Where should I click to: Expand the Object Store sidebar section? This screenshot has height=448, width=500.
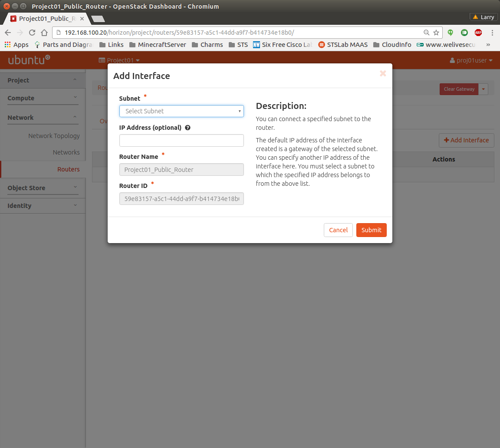(x=43, y=188)
